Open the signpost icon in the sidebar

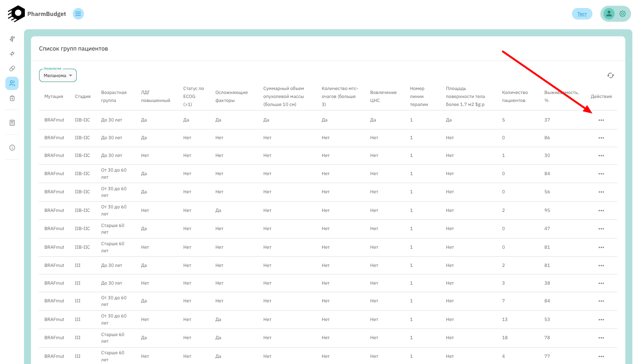point(12,39)
